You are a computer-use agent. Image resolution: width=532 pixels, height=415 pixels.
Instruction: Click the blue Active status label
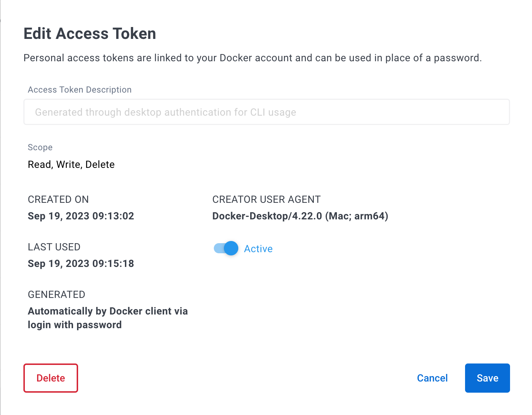(x=258, y=249)
